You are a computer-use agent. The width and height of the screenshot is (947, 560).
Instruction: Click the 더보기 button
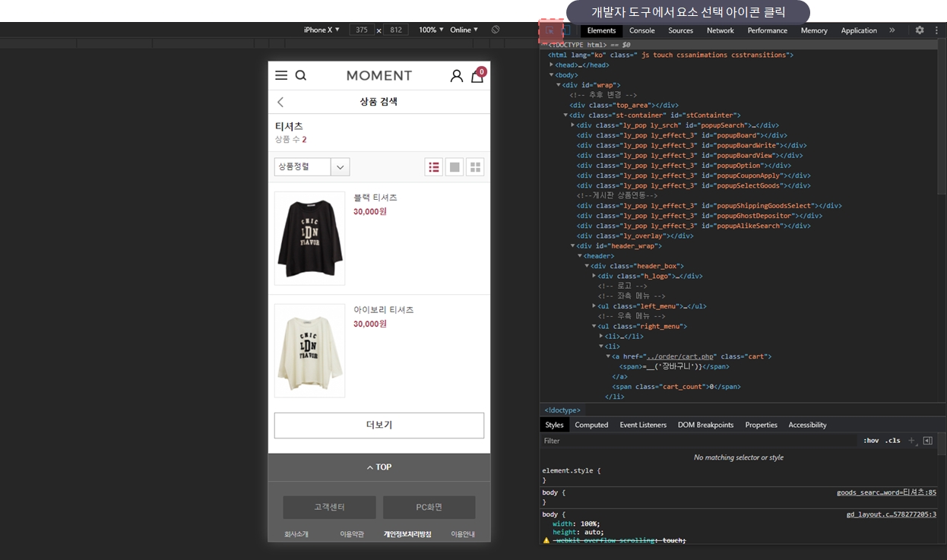tap(378, 426)
